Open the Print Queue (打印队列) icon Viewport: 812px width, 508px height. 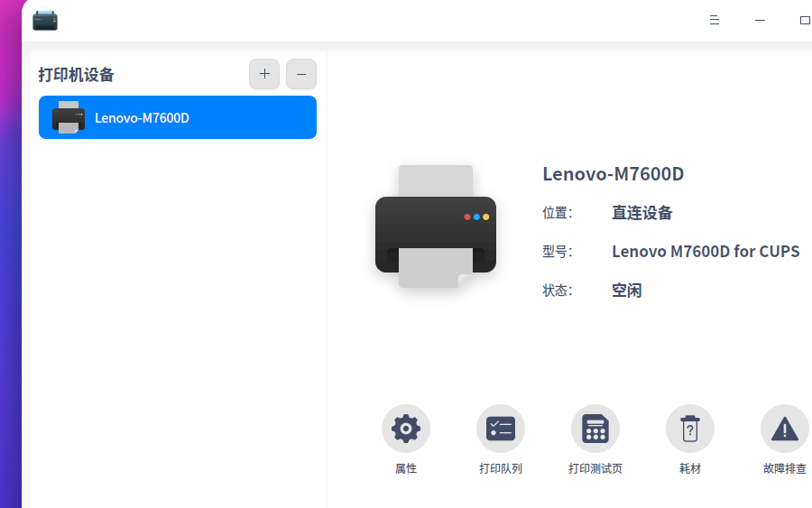500,429
